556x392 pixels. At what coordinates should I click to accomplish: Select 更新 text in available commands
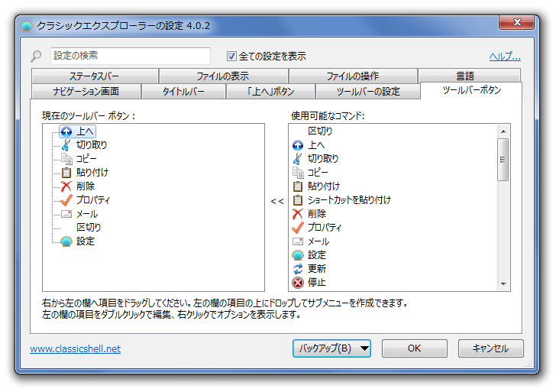point(317,269)
